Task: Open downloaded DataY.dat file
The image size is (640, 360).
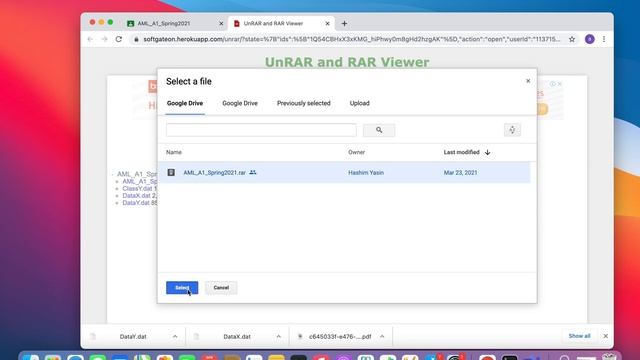Action: point(133,337)
